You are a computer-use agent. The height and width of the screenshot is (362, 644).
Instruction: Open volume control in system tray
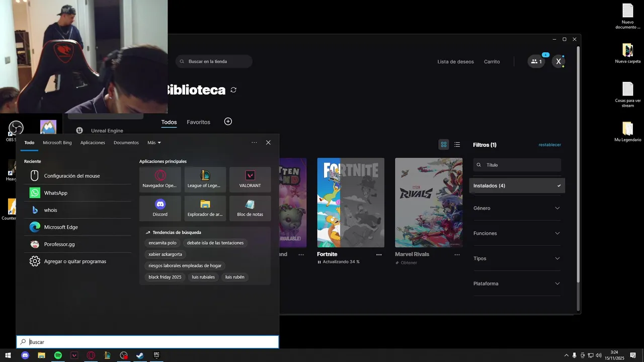599,355
